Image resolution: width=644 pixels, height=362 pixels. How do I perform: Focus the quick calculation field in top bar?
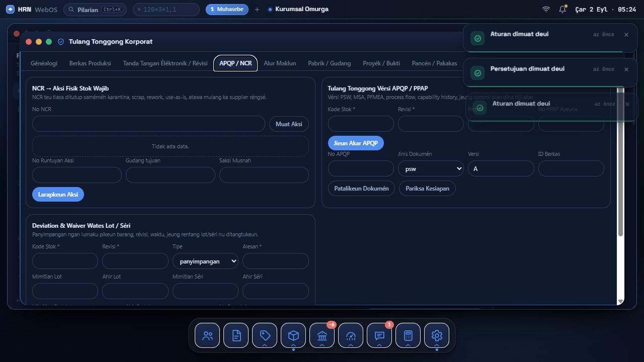click(166, 10)
